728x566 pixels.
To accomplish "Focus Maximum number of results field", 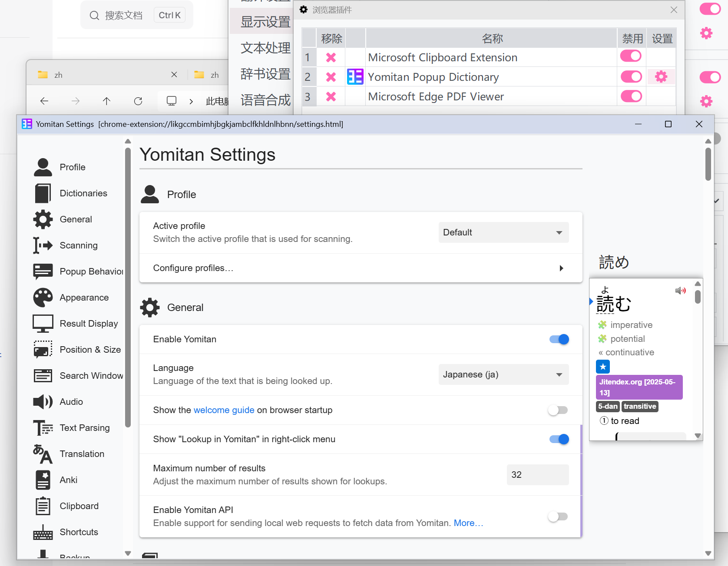I will [x=538, y=475].
